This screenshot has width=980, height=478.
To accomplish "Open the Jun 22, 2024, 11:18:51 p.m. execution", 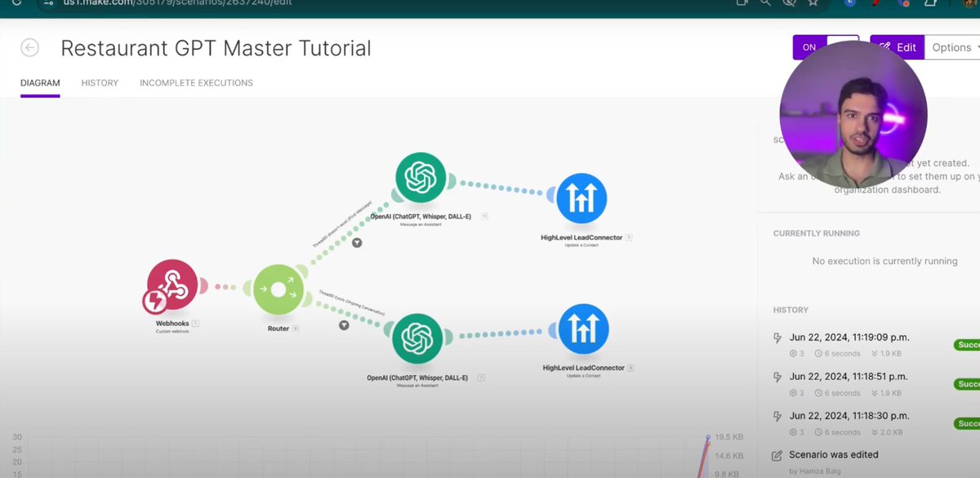I will (849, 377).
